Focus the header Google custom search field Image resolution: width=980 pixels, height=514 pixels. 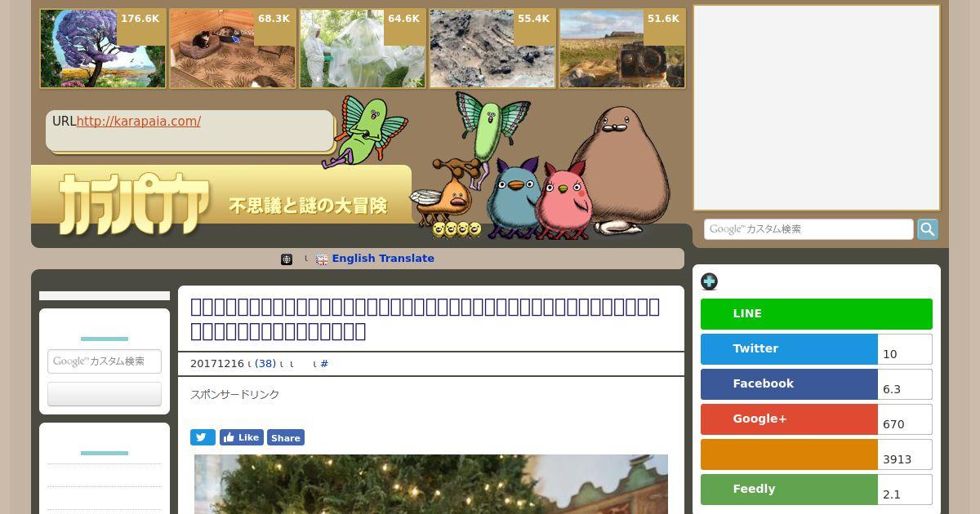(x=808, y=229)
